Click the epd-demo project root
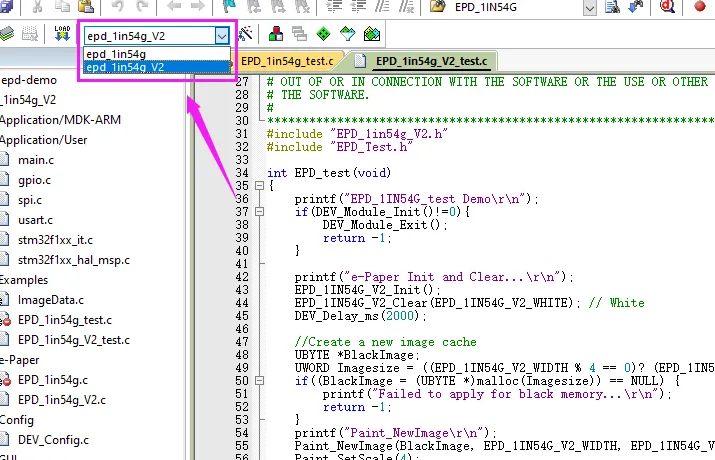The width and height of the screenshot is (715, 460). (29, 80)
